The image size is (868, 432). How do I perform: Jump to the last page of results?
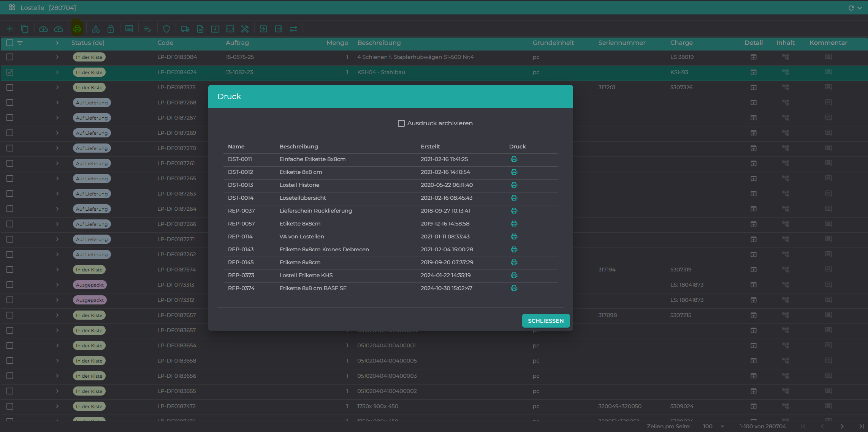pyautogui.click(x=862, y=426)
